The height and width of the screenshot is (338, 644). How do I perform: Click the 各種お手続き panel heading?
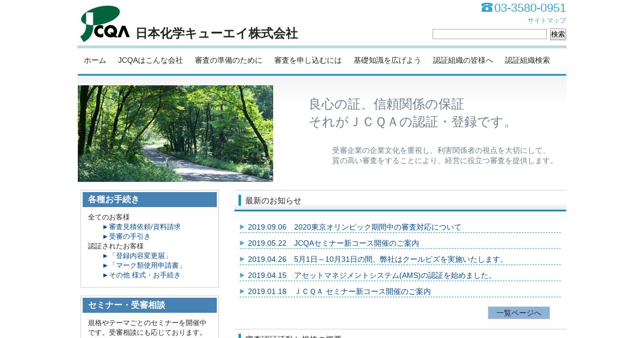pos(150,200)
